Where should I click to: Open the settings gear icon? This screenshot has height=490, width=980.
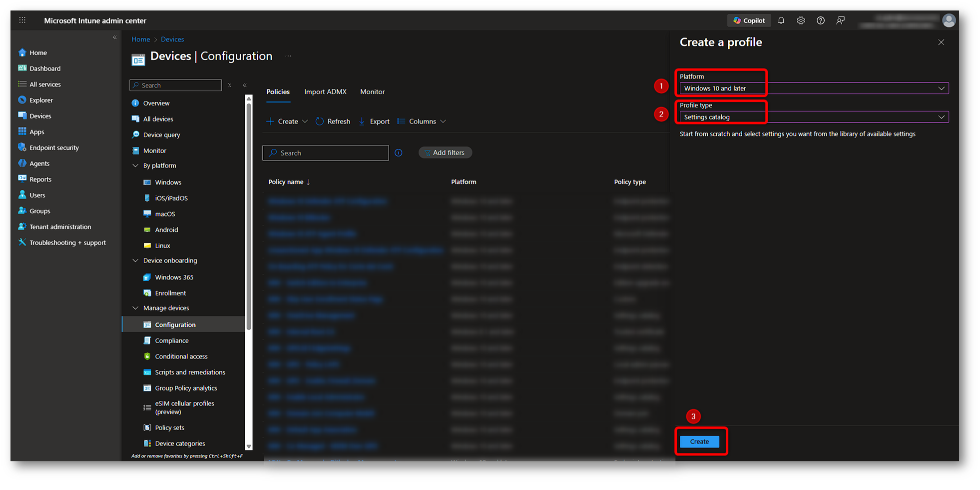pos(801,20)
